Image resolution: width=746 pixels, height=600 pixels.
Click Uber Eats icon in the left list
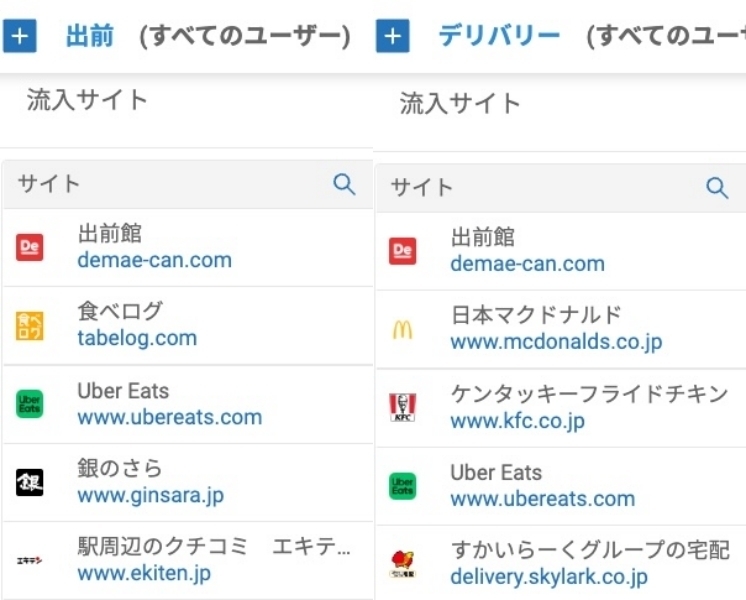(x=30, y=404)
